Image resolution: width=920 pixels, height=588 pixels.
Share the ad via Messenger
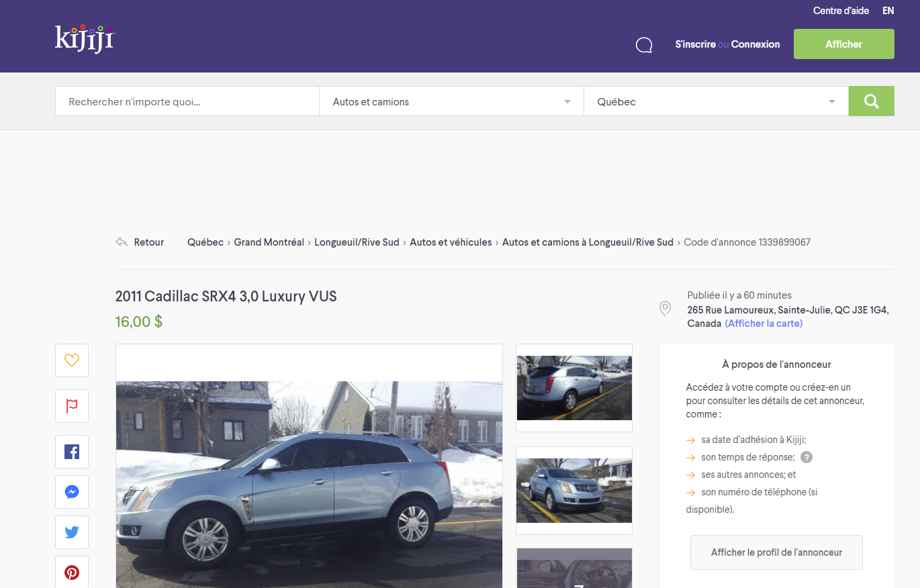pos(72,492)
